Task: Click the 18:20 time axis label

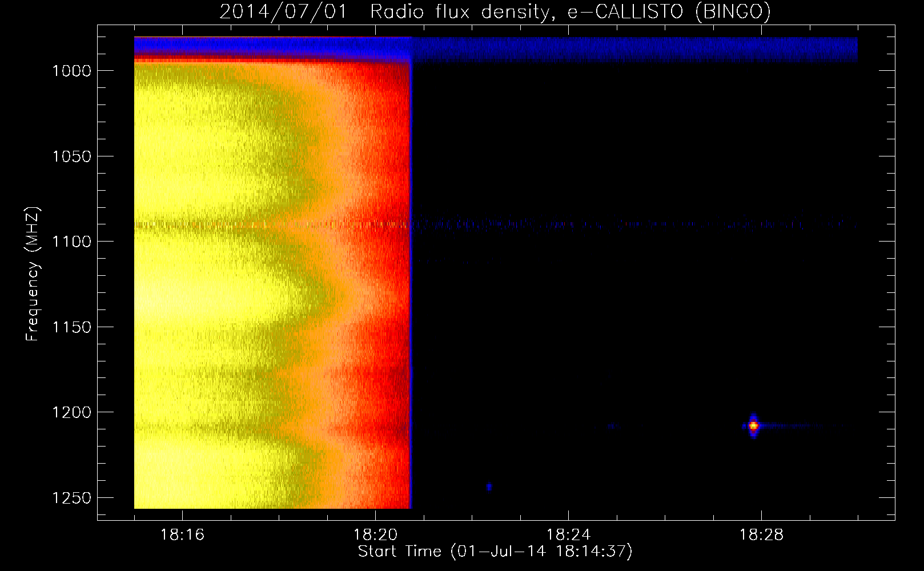Action: [375, 534]
